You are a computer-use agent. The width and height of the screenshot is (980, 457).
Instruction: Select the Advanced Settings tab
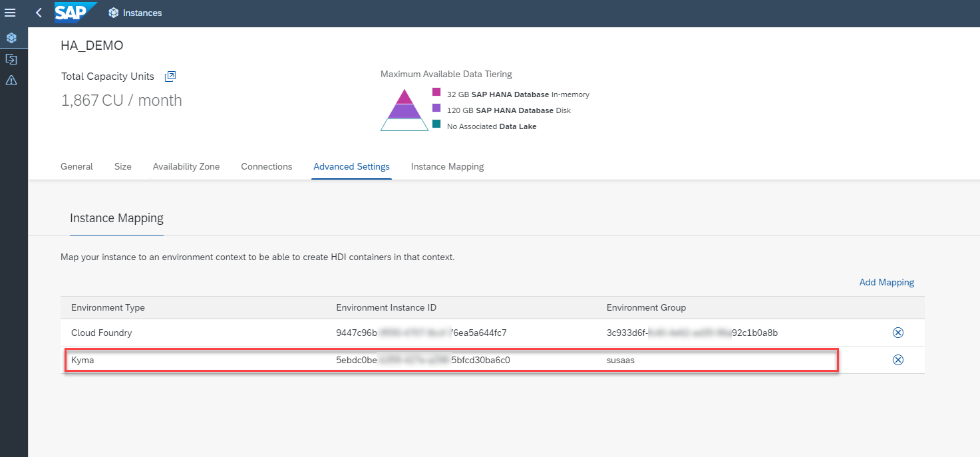point(351,166)
